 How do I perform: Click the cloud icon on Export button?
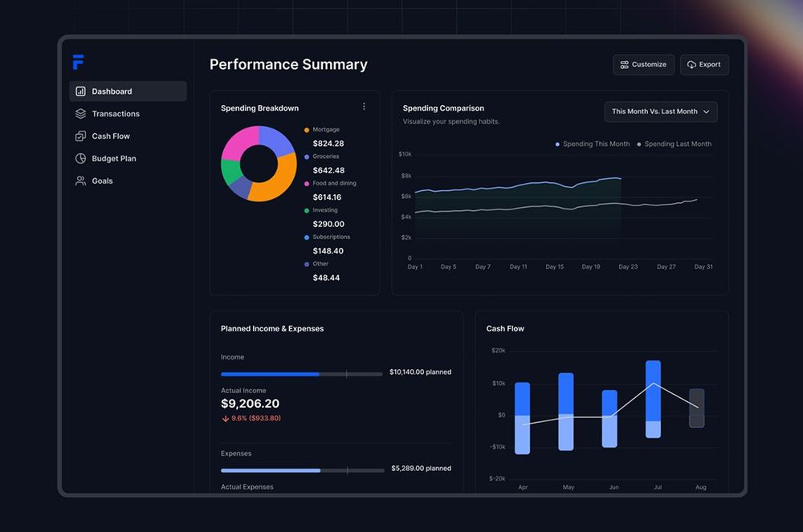(691, 64)
